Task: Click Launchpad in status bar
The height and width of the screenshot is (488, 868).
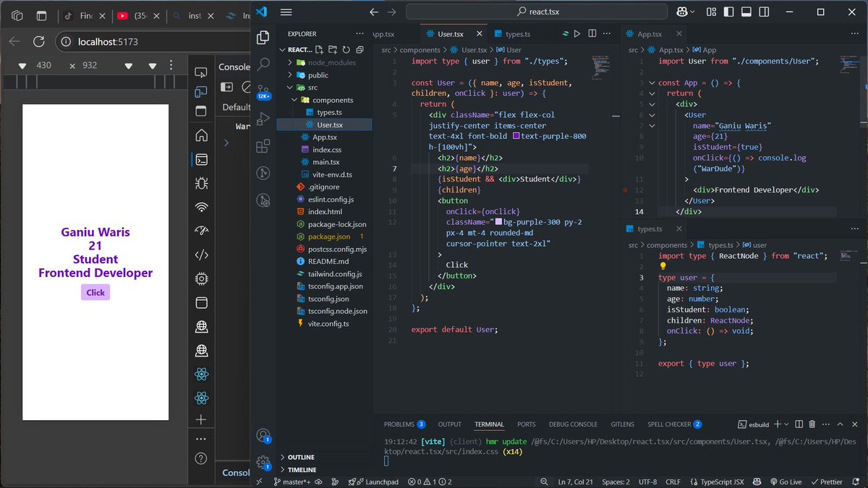Action: (373, 481)
